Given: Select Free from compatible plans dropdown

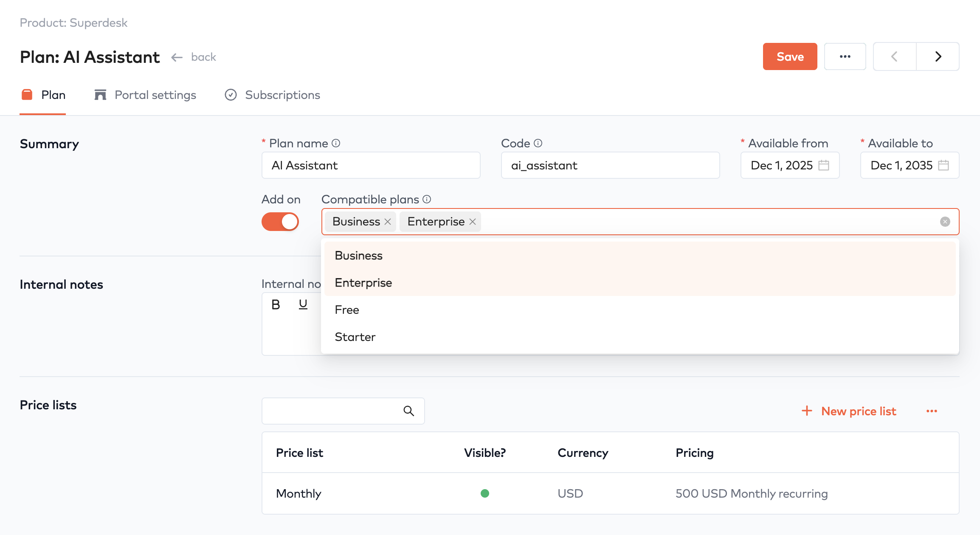Looking at the screenshot, I should tap(640, 310).
